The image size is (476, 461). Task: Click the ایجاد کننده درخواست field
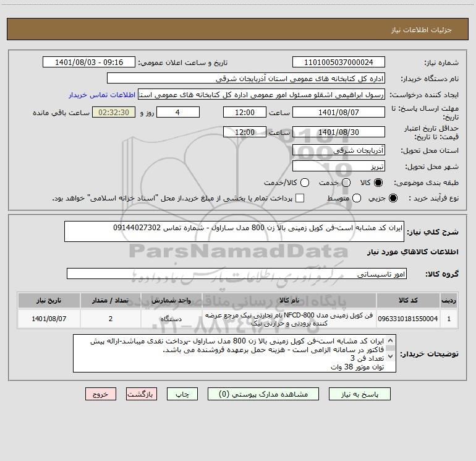[x=261, y=95]
